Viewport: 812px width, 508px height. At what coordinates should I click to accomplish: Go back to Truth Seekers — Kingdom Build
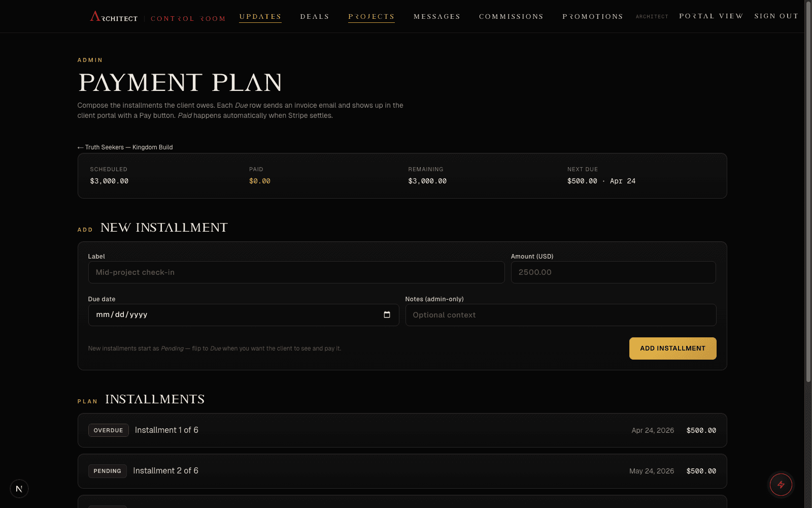[x=125, y=147]
